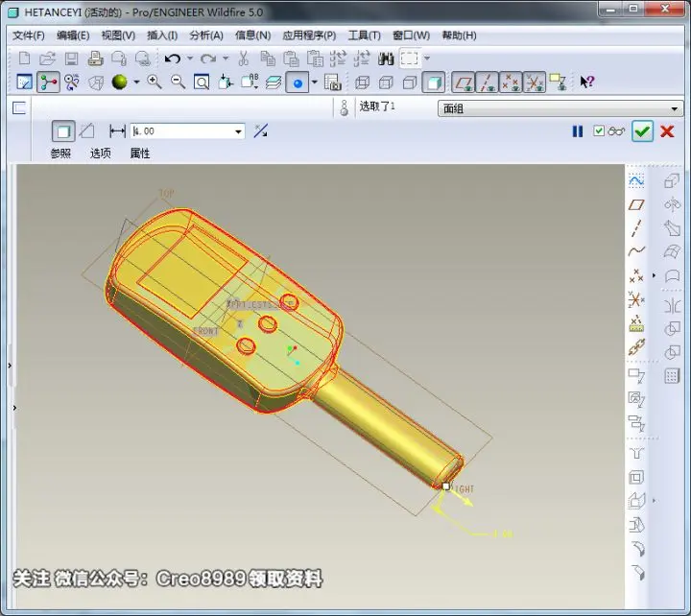Image resolution: width=691 pixels, height=616 pixels.
Task: Click the flip thickness direction icon
Action: [x=260, y=130]
